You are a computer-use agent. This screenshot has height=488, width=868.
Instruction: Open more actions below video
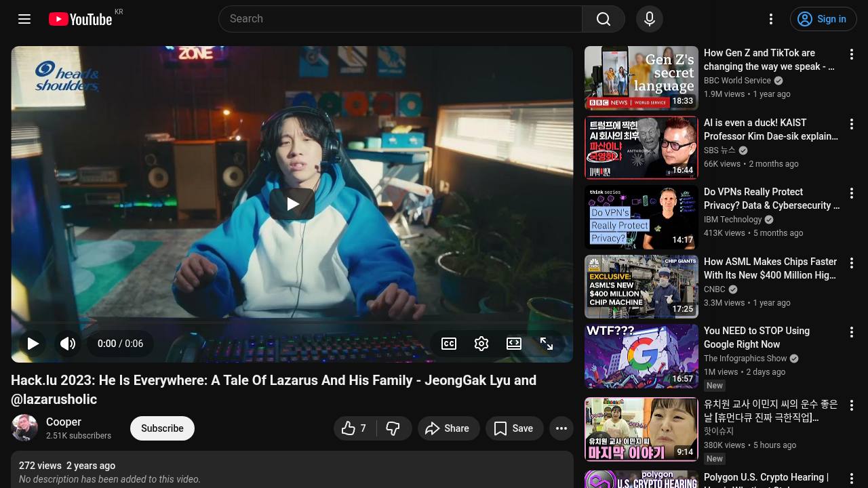tap(561, 428)
